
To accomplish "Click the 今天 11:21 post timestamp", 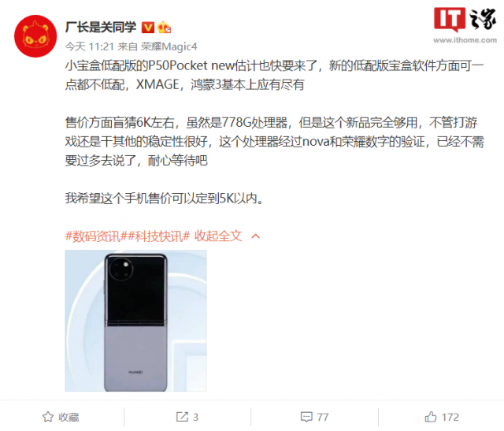I will [x=89, y=46].
